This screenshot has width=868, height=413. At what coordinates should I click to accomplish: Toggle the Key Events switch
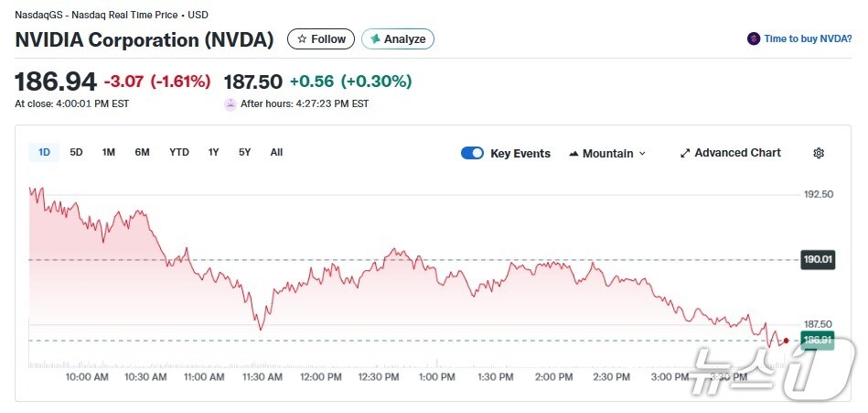click(x=472, y=153)
